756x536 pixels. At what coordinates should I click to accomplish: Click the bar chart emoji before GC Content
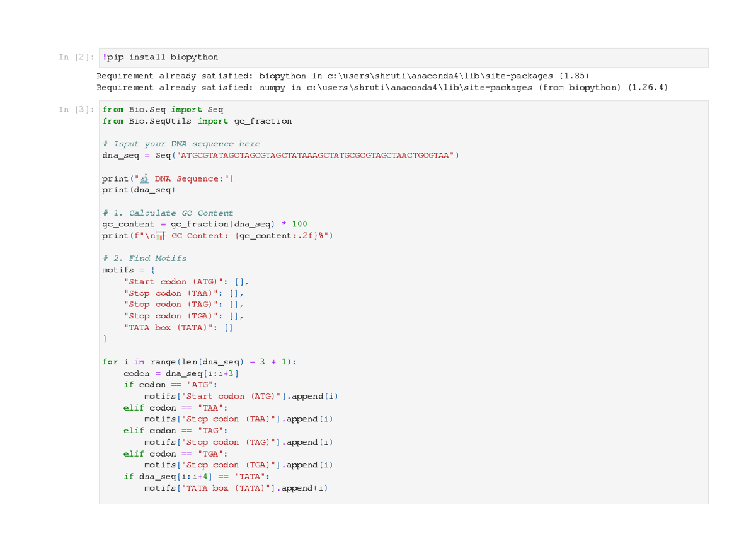pyautogui.click(x=160, y=236)
